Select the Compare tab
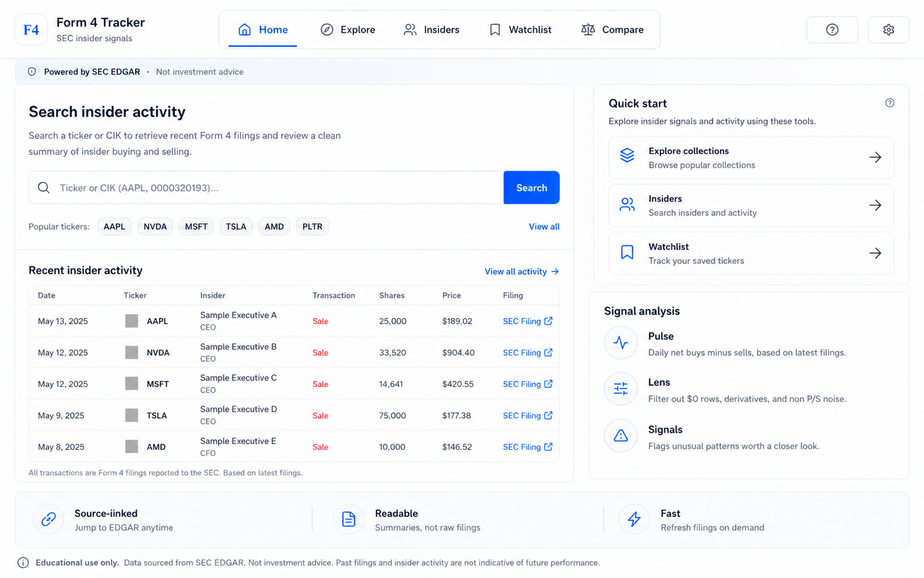This screenshot has height=578, width=924. pos(612,30)
